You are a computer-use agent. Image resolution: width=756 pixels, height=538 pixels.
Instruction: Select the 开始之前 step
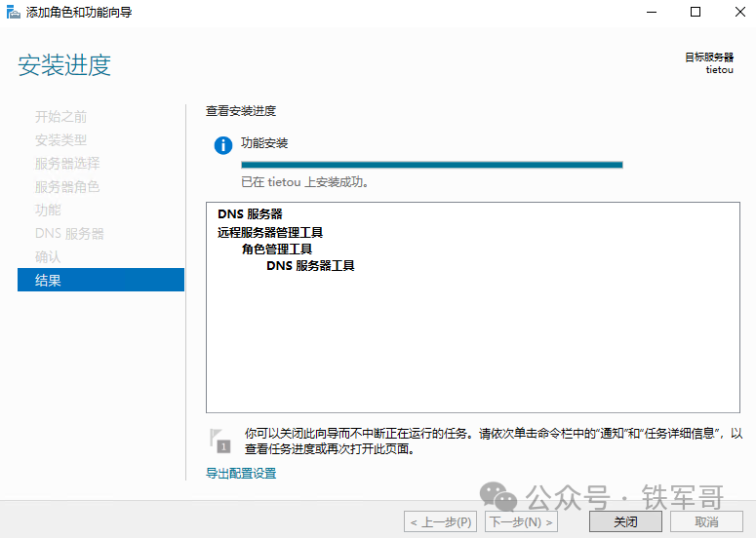60,117
